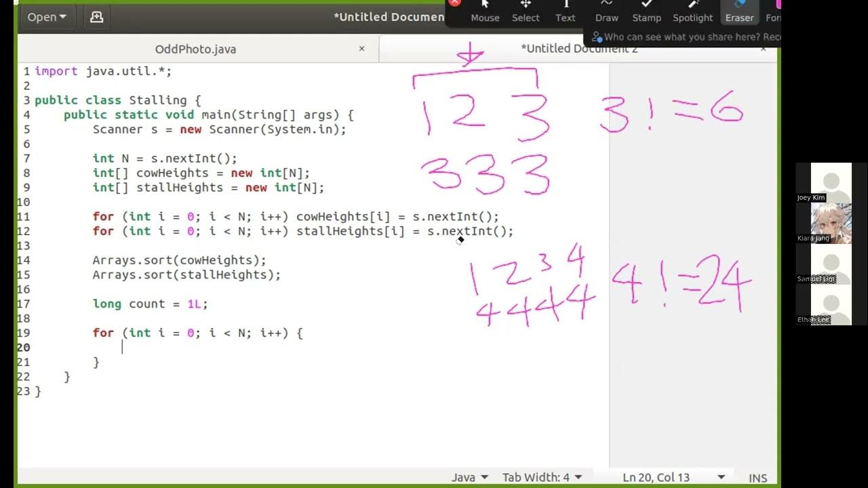The width and height of the screenshot is (868, 488).
Task: Click the public static void main line
Action: [x=209, y=115]
